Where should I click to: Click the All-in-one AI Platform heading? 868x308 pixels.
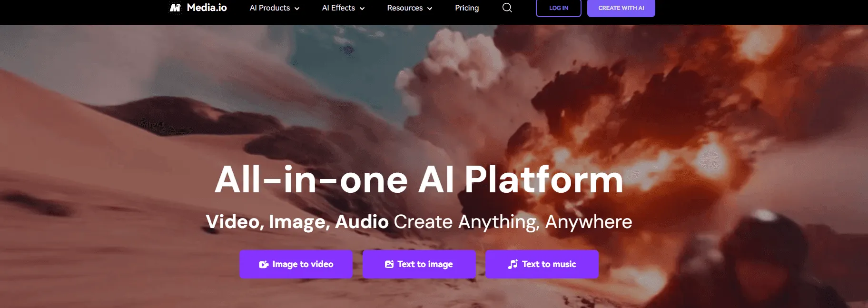pyautogui.click(x=419, y=180)
